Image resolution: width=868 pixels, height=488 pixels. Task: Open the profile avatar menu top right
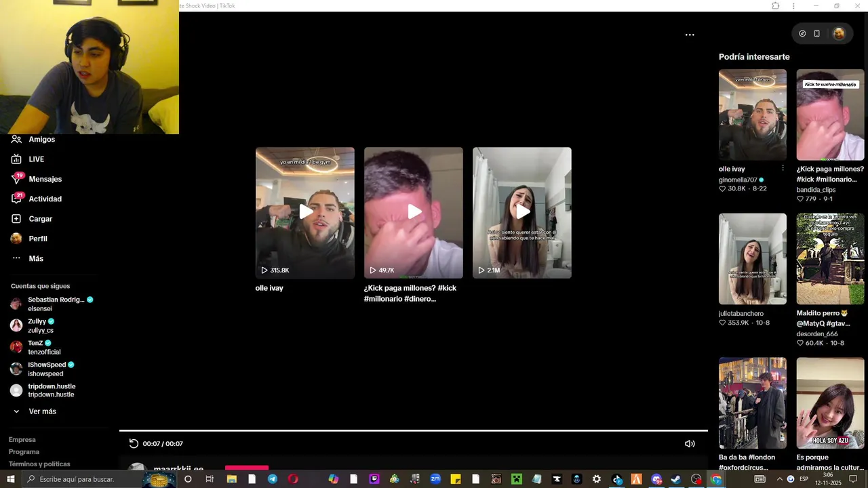(839, 33)
